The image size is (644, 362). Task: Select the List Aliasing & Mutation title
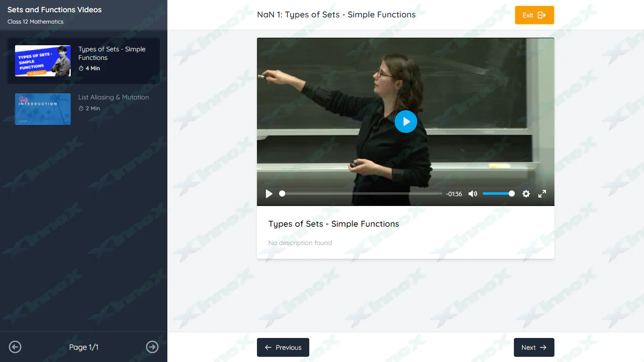[114, 97]
